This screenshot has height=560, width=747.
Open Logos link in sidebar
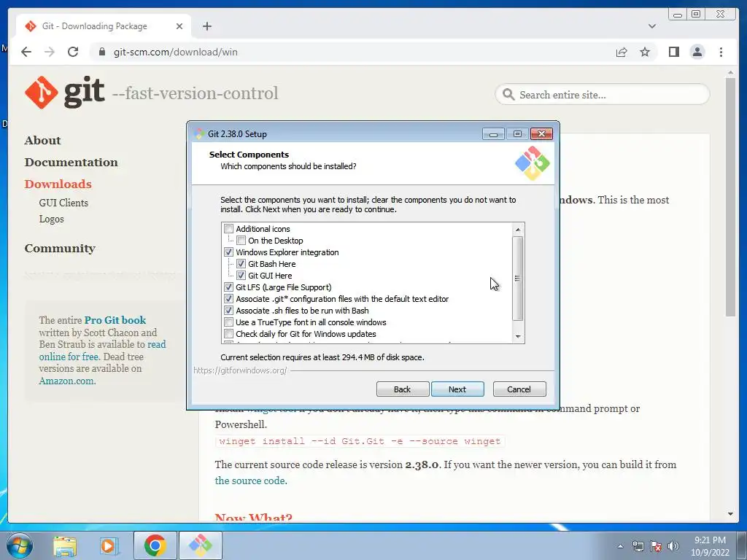(52, 219)
